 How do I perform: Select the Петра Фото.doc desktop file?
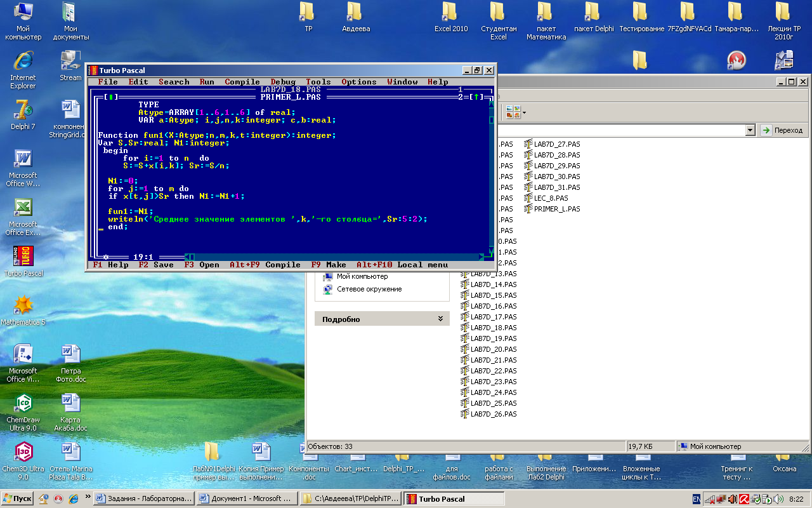pyautogui.click(x=70, y=364)
